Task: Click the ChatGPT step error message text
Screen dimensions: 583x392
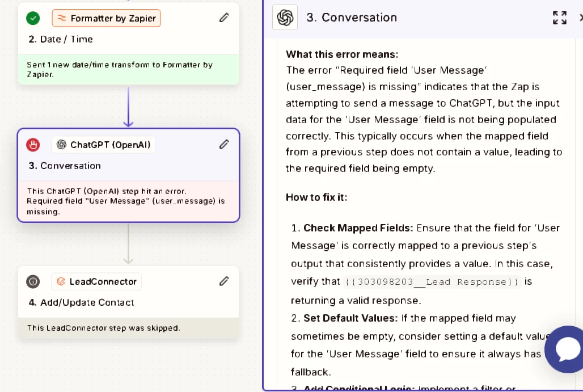Action: 126,201
